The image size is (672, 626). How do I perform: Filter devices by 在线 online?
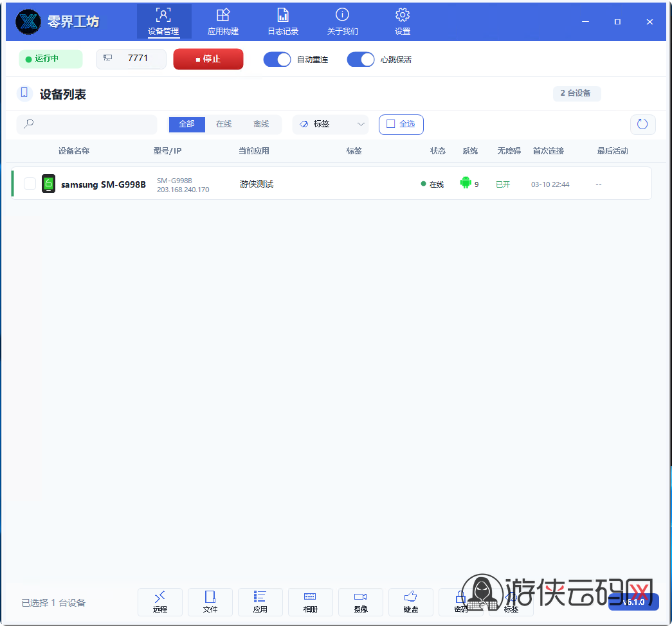224,124
